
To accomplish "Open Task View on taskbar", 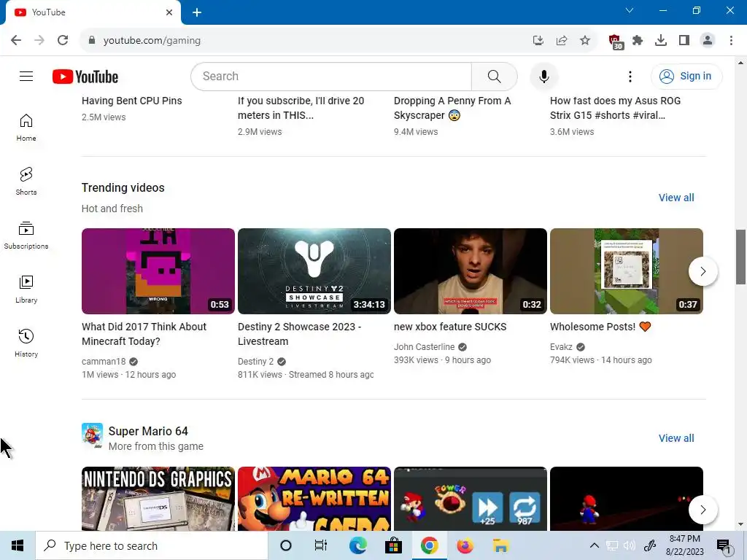I will [321, 545].
